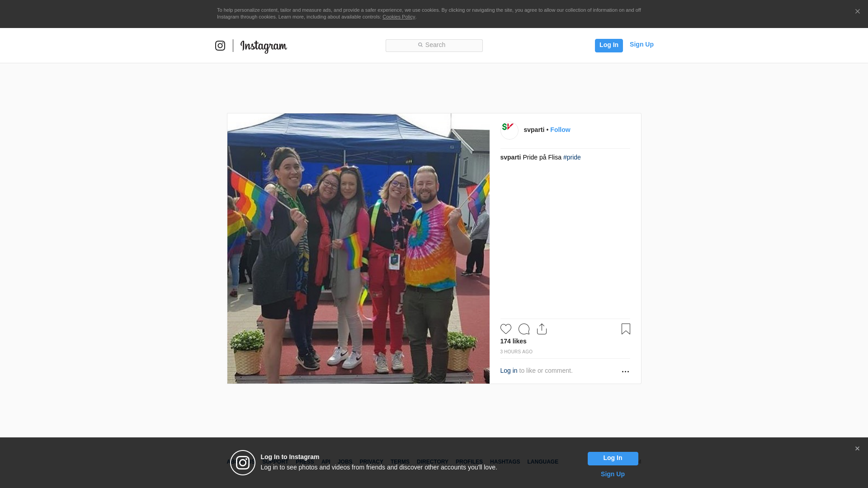Click the svparti profile avatar
The width and height of the screenshot is (868, 488).
pyautogui.click(x=509, y=130)
